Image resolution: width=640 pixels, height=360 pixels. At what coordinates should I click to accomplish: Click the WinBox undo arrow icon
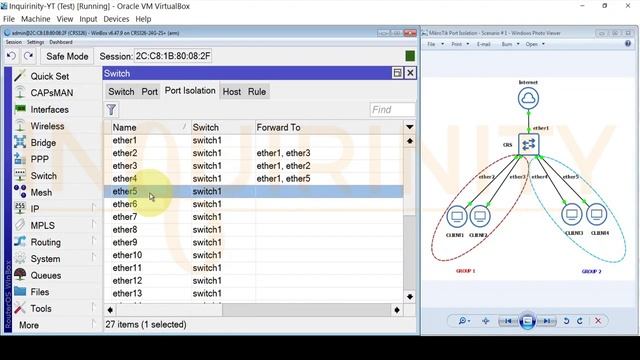click(x=11, y=56)
